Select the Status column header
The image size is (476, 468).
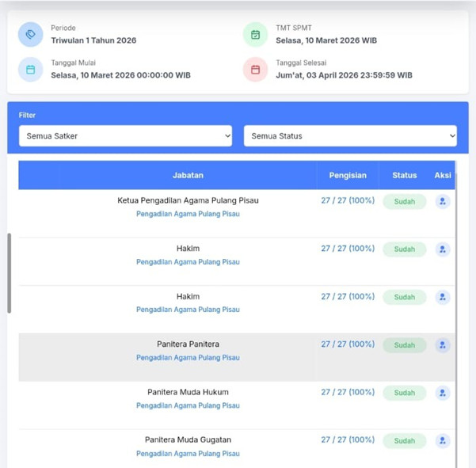404,175
